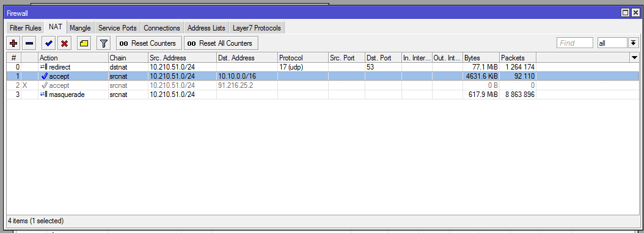Click the 92 110 packets value
This screenshot has height=233, width=644.
[524, 76]
